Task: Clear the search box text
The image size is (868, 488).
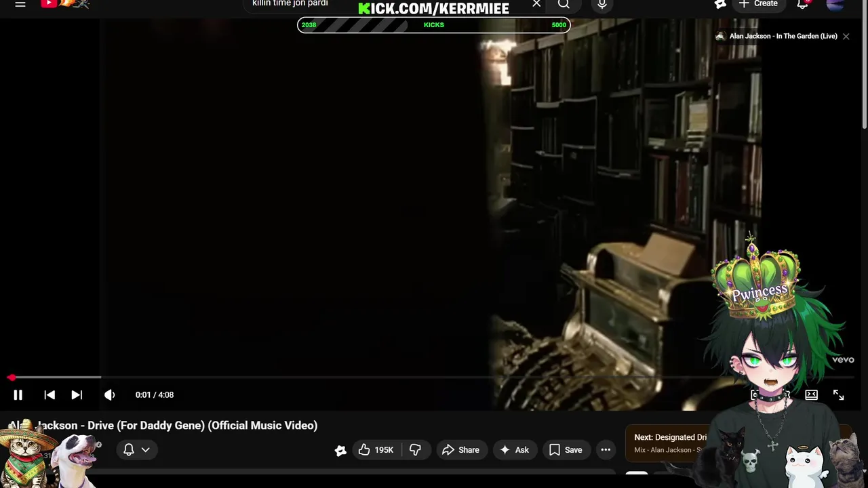Action: (536, 4)
